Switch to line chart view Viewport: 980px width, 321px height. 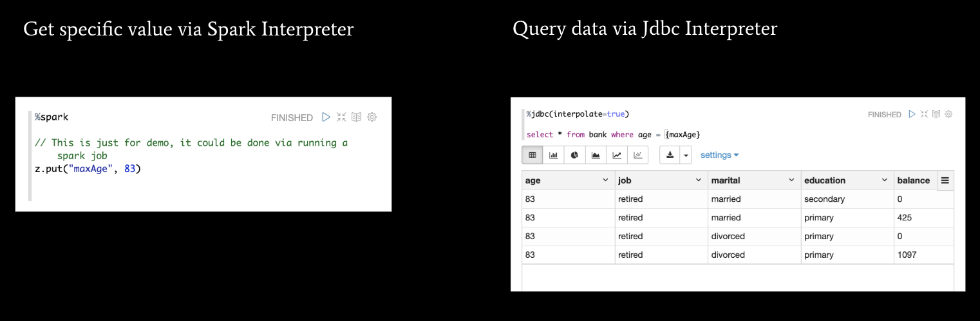(617, 155)
